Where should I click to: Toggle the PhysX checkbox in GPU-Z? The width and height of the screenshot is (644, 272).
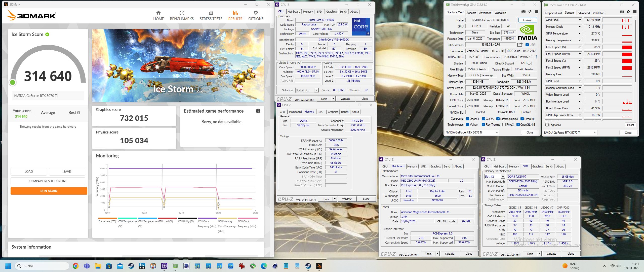pyautogui.click(x=504, y=125)
